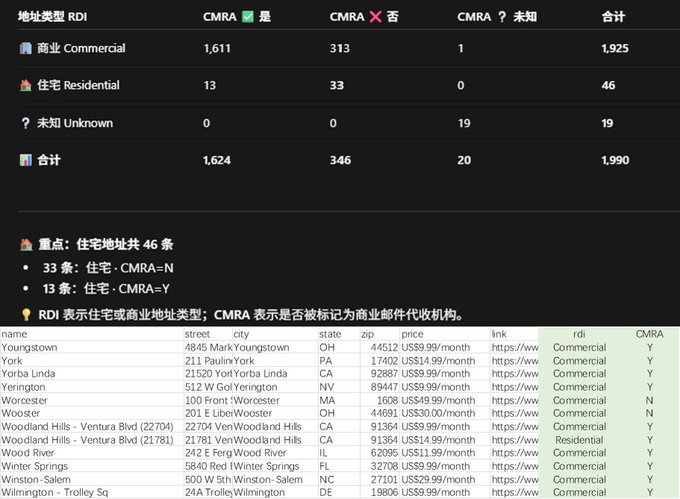This screenshot has width=680, height=499.
Task: Select the 地址类型 RDI column header
Action: click(52, 17)
